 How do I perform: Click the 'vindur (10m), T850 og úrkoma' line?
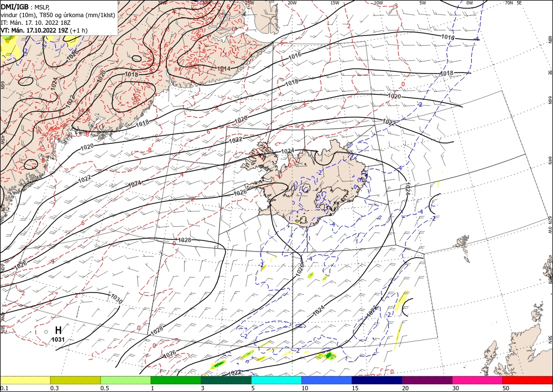pyautogui.click(x=58, y=15)
